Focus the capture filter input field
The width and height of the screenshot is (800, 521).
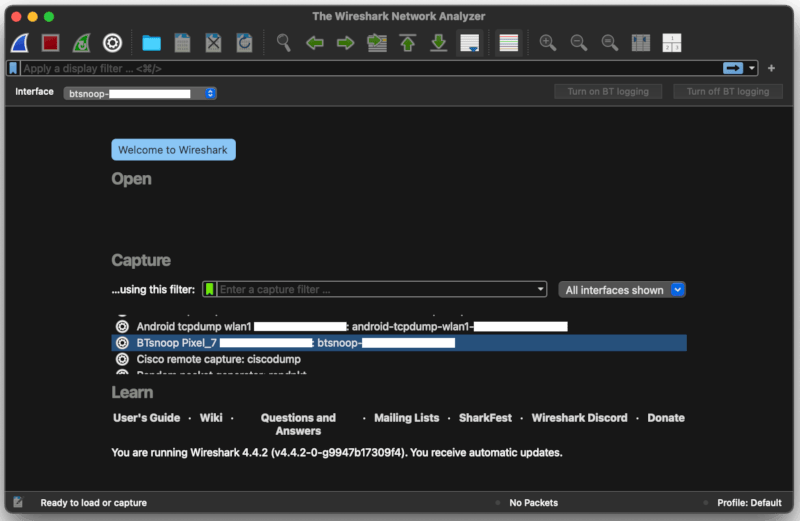(376, 289)
